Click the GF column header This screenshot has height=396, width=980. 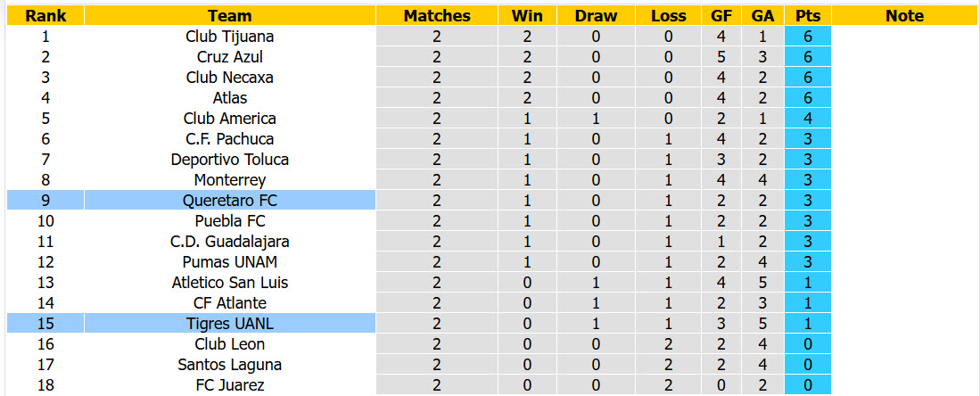[x=721, y=16]
